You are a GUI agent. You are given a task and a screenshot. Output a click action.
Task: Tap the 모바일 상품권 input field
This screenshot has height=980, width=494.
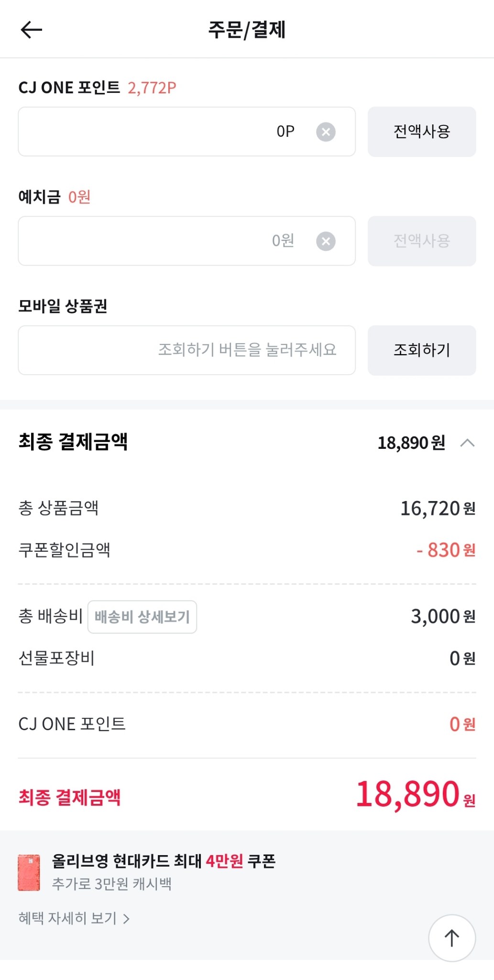coord(187,350)
